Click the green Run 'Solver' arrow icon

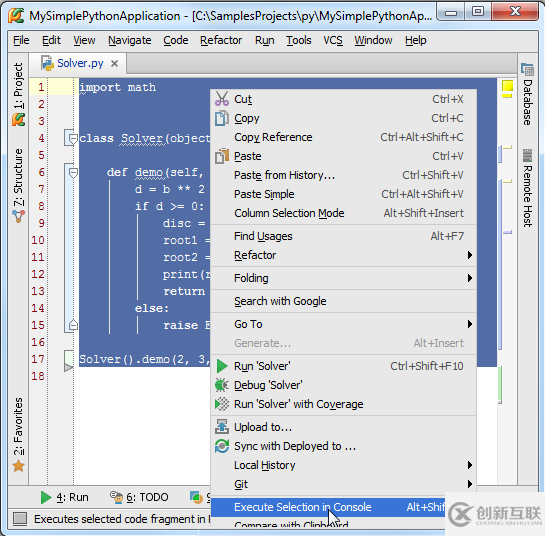[x=221, y=366]
